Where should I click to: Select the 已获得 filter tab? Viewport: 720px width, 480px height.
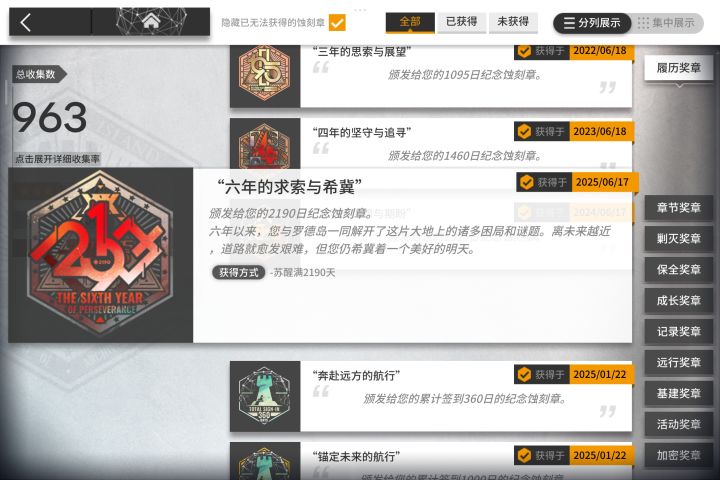(x=461, y=22)
